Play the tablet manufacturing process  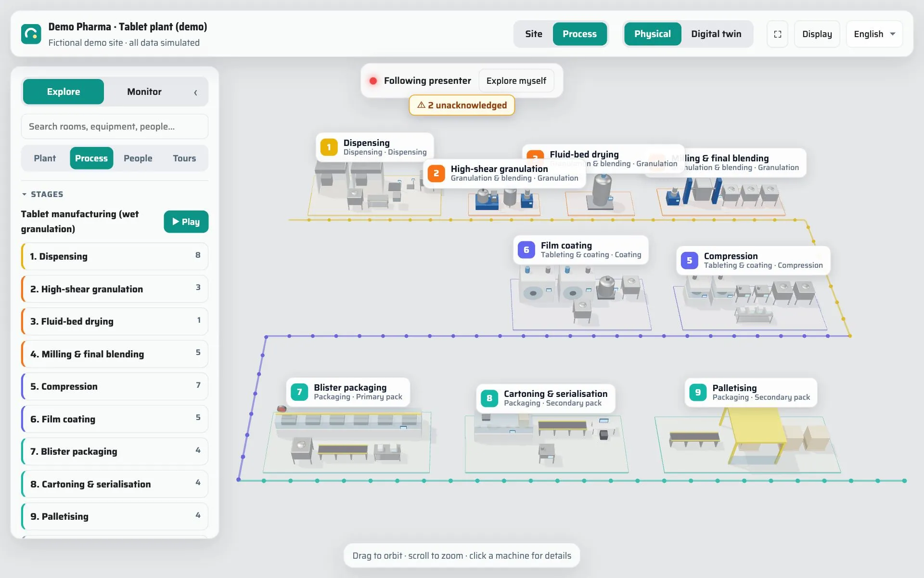pyautogui.click(x=186, y=222)
